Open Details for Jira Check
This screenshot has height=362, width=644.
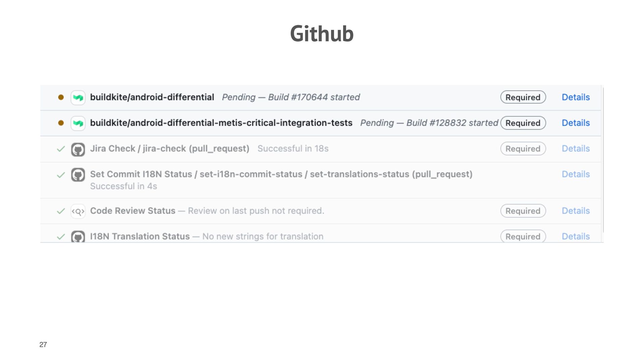point(576,148)
